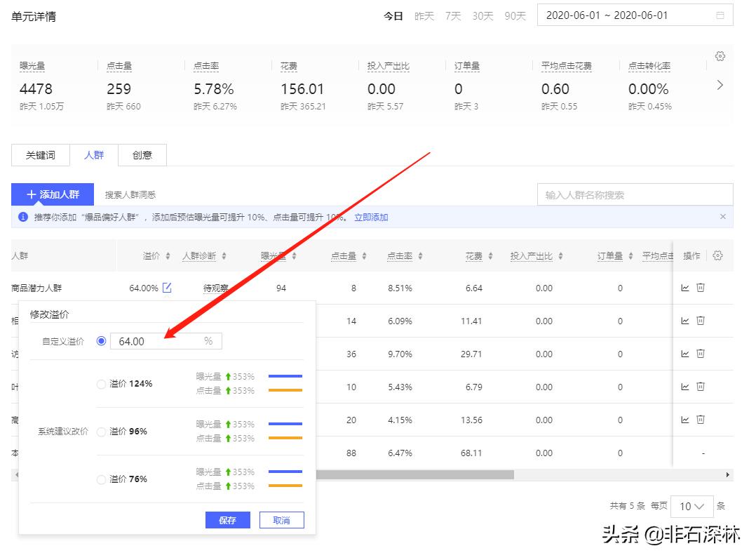Image resolution: width=756 pixels, height=560 pixels.
Task: Open the trend chart for 商品潜力人群 row
Action: point(685,288)
